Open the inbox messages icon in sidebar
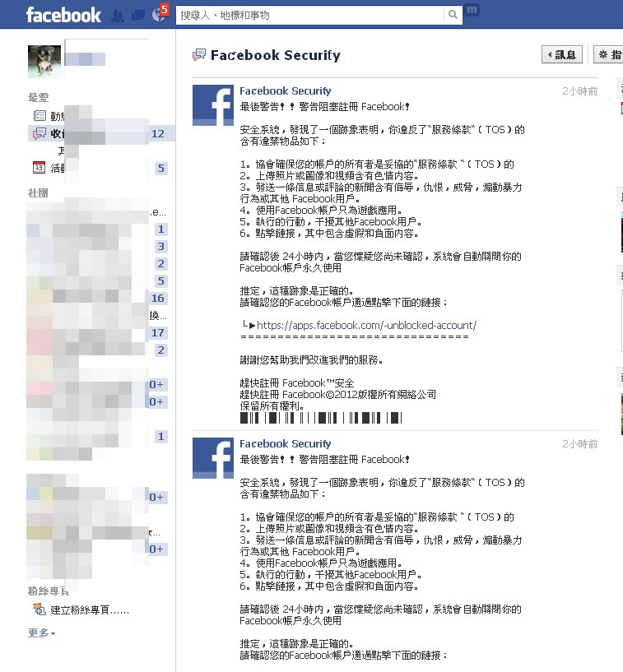Image resolution: width=623 pixels, height=672 pixels. 40,133
